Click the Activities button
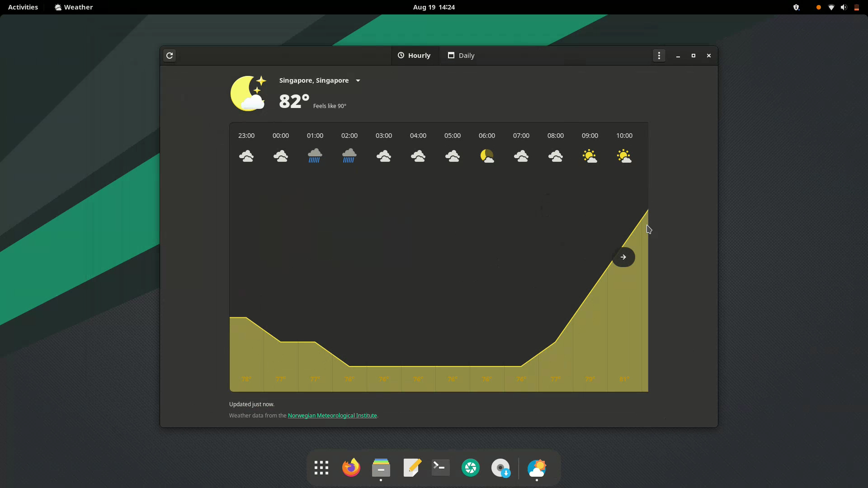Screen dimensions: 868x488 coord(23,7)
